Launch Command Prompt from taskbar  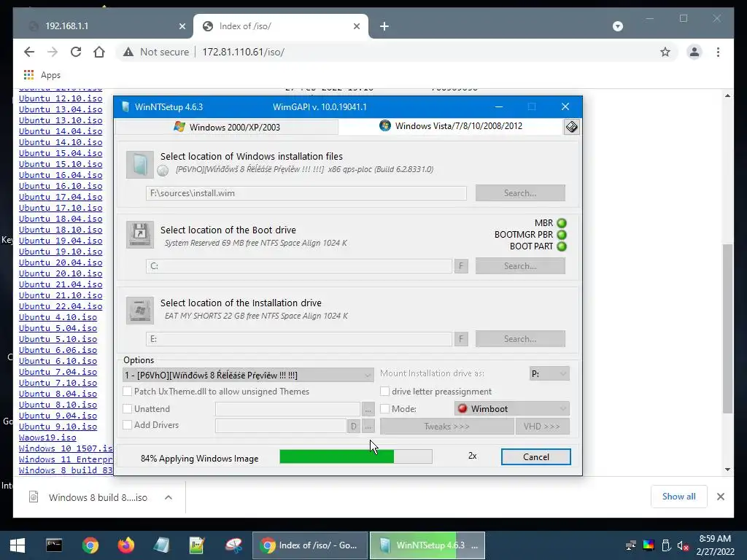pyautogui.click(x=54, y=545)
